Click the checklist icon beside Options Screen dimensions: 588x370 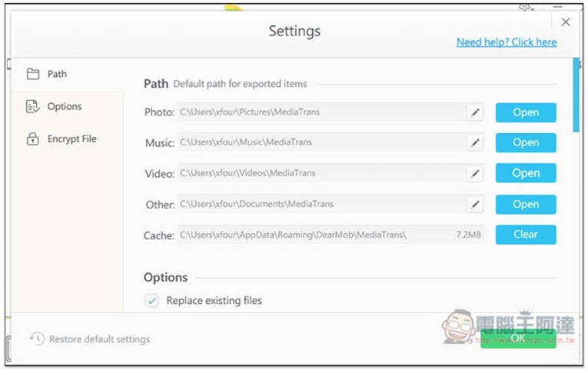33,107
